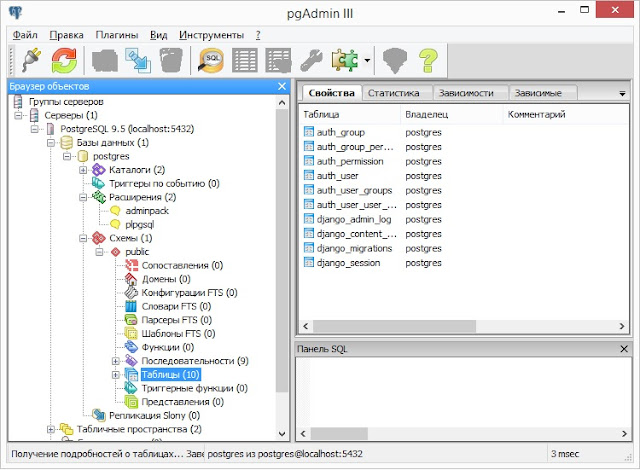Sort by the Таблица column header

click(350, 115)
